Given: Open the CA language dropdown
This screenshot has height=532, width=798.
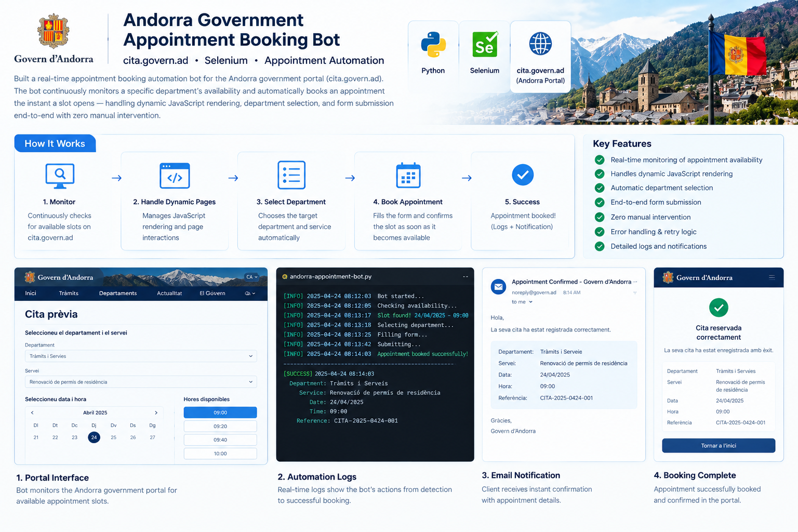Looking at the screenshot, I should [252, 277].
